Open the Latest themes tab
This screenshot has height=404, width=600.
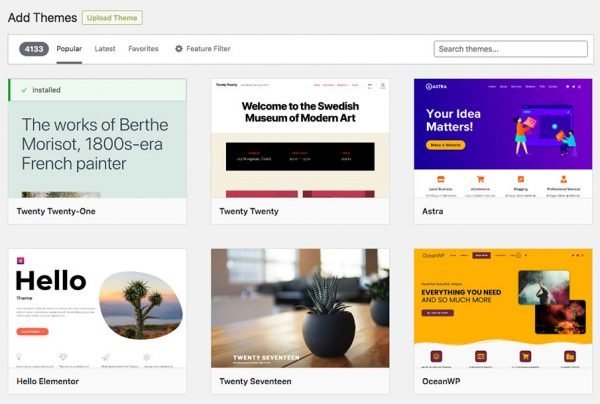[x=105, y=49]
